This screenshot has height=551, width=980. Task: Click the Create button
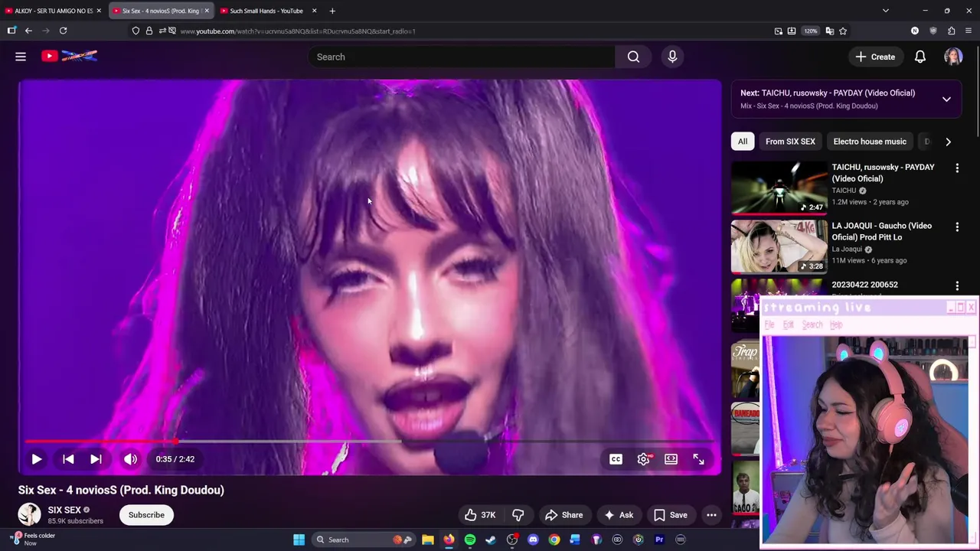875,57
